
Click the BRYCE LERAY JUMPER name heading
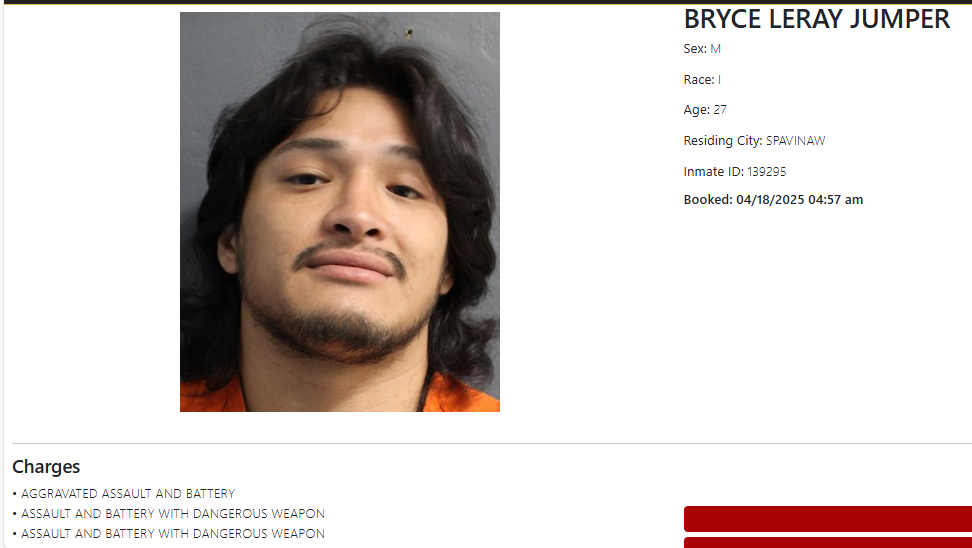pos(816,19)
